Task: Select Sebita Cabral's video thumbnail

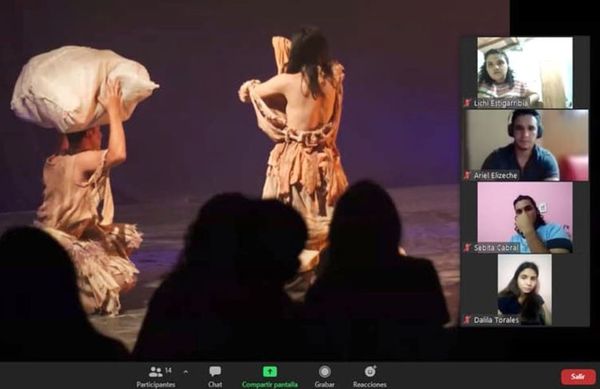Action: click(525, 217)
